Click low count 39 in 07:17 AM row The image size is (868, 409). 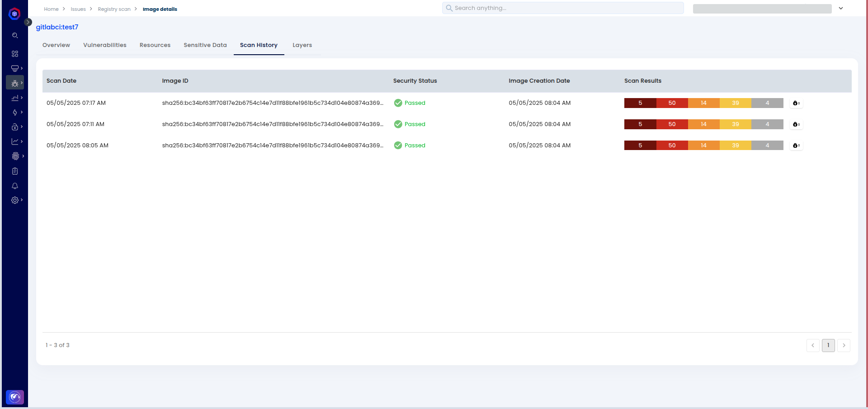736,103
